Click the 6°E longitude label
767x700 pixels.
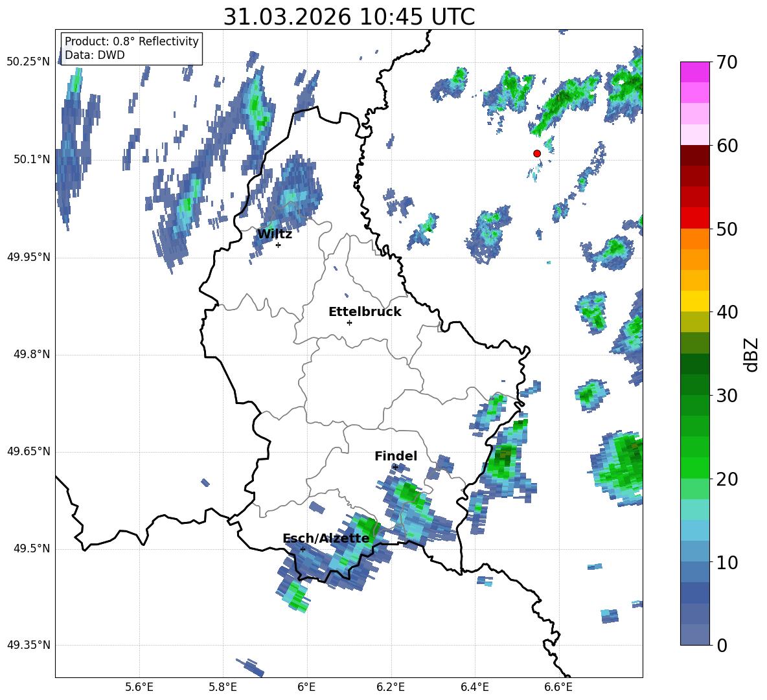[x=306, y=687]
